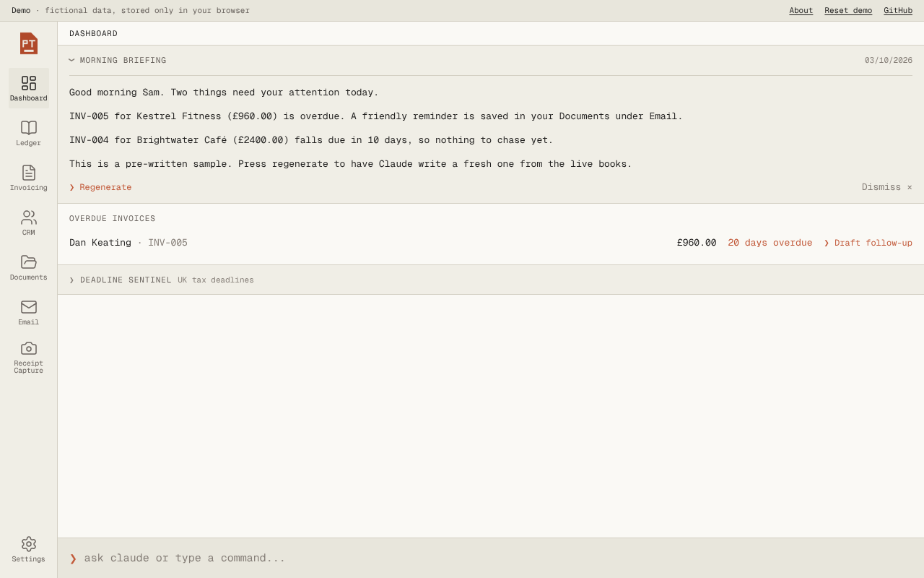
Task: Dismiss the morning briefing
Action: [x=886, y=187]
